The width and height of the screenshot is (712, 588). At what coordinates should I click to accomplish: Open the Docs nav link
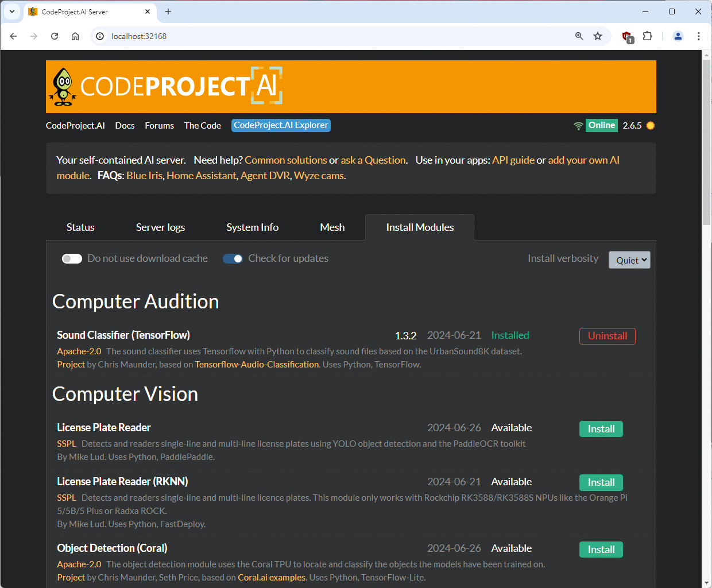[x=125, y=126]
